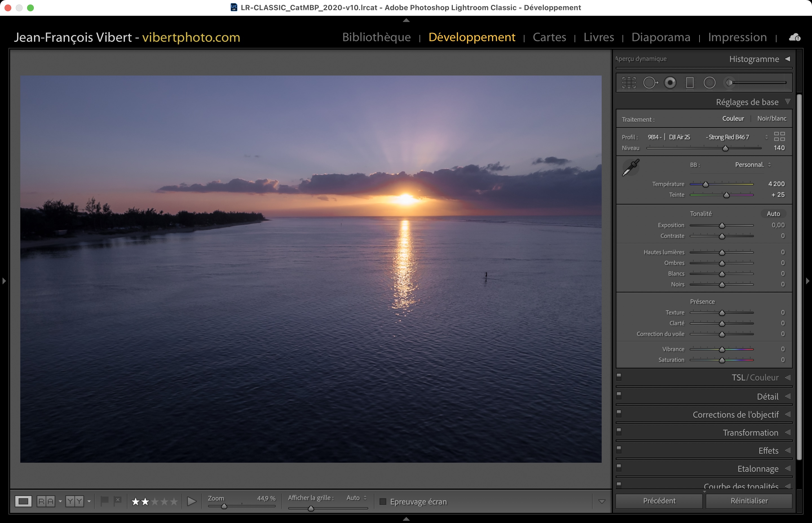The image size is (812, 523).
Task: Select the Graduated filter tool
Action: coord(690,83)
